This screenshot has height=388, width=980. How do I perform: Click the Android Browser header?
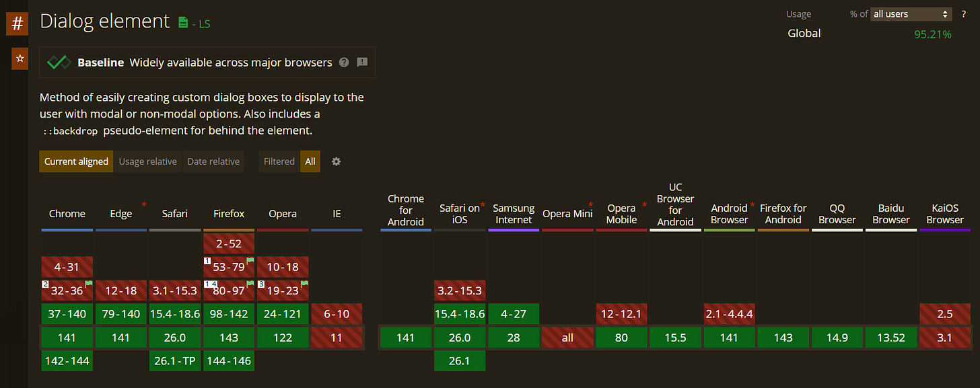729,214
